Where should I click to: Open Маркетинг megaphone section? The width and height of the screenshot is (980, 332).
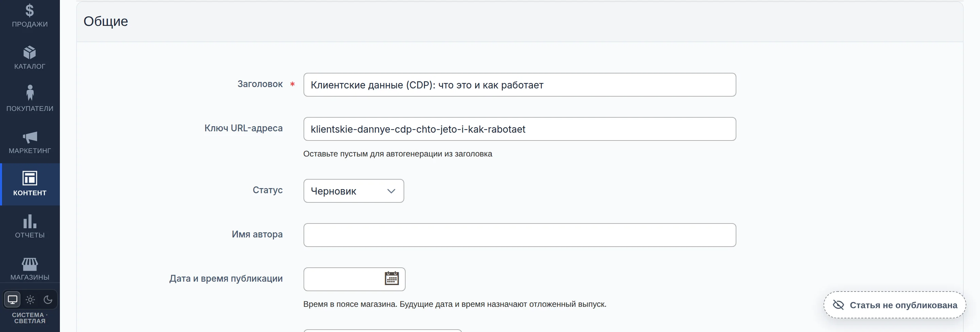tap(30, 142)
